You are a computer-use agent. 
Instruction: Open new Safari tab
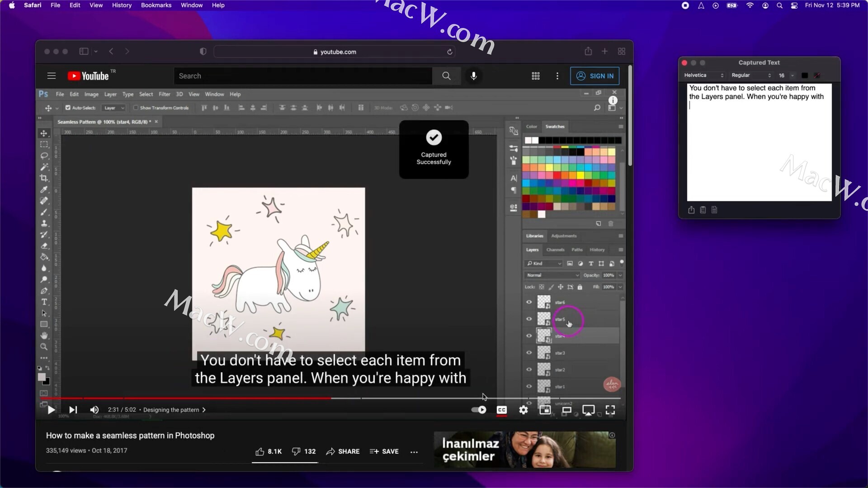click(604, 52)
